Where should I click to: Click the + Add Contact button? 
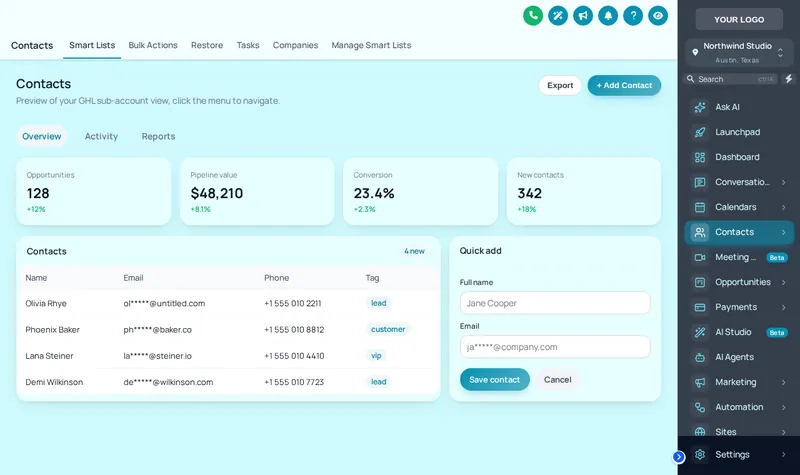point(624,85)
